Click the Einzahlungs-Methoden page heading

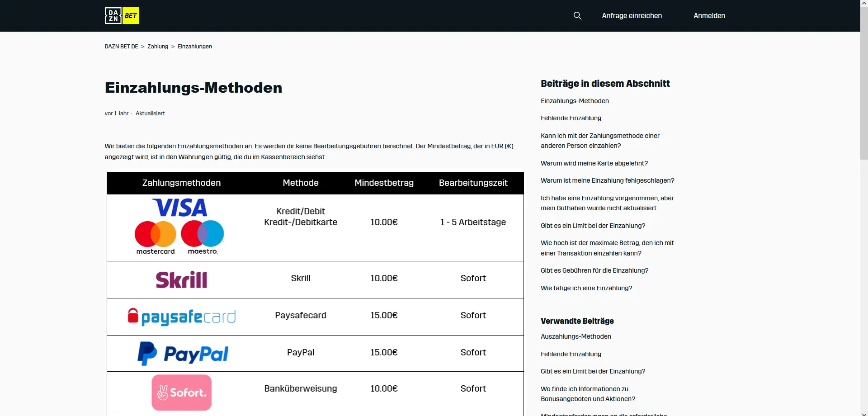pos(193,88)
